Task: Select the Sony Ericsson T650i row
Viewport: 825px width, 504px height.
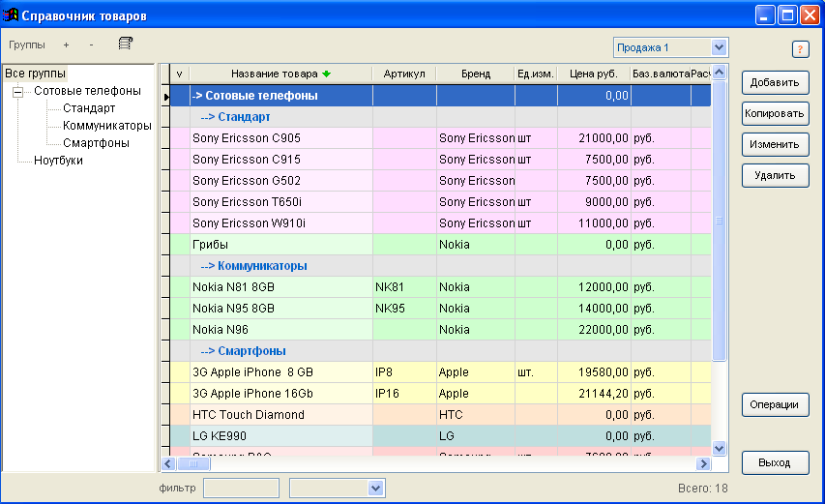Action: [440, 202]
